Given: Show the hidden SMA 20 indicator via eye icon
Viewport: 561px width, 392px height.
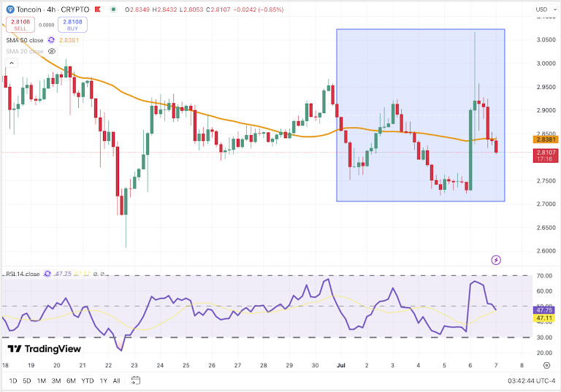Looking at the screenshot, I should 52,51.
